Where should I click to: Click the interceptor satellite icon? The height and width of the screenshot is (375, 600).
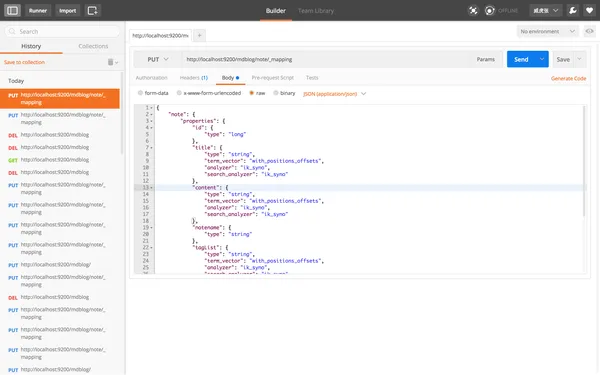tap(473, 10)
